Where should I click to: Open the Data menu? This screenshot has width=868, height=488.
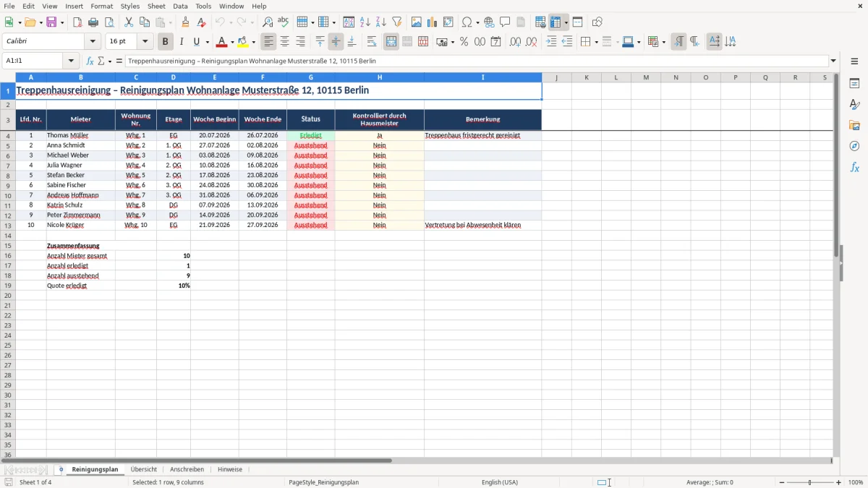pyautogui.click(x=180, y=6)
